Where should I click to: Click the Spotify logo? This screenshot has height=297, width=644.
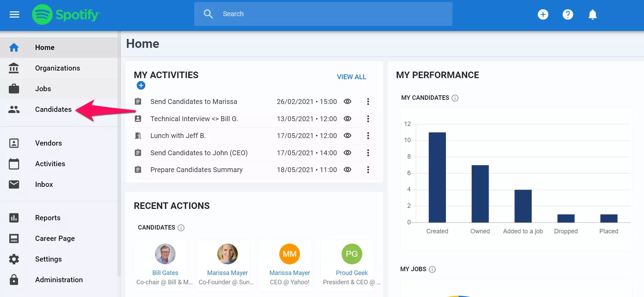click(66, 14)
